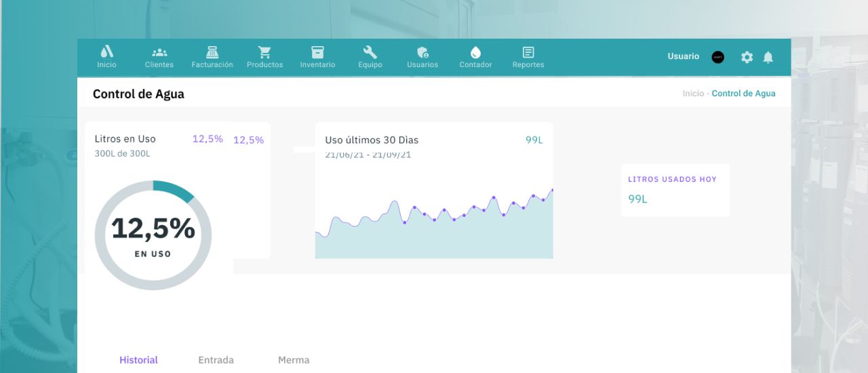Screen dimensions: 868x373
Task: Click the Equipo wrench icon
Action: point(370,53)
